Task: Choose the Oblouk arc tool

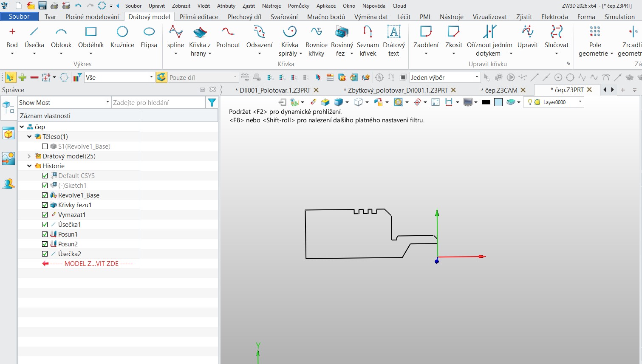Action: click(61, 37)
